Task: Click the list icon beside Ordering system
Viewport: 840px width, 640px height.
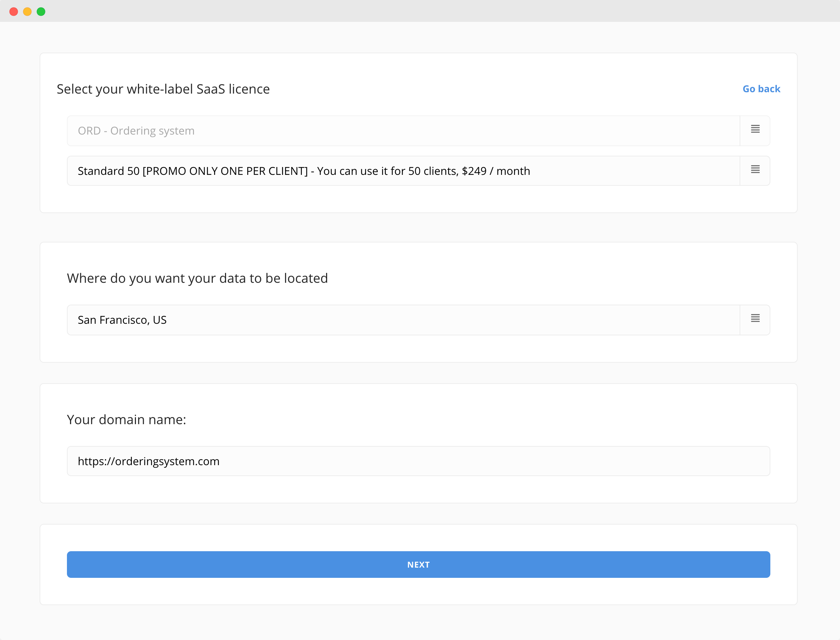Action: pos(755,129)
